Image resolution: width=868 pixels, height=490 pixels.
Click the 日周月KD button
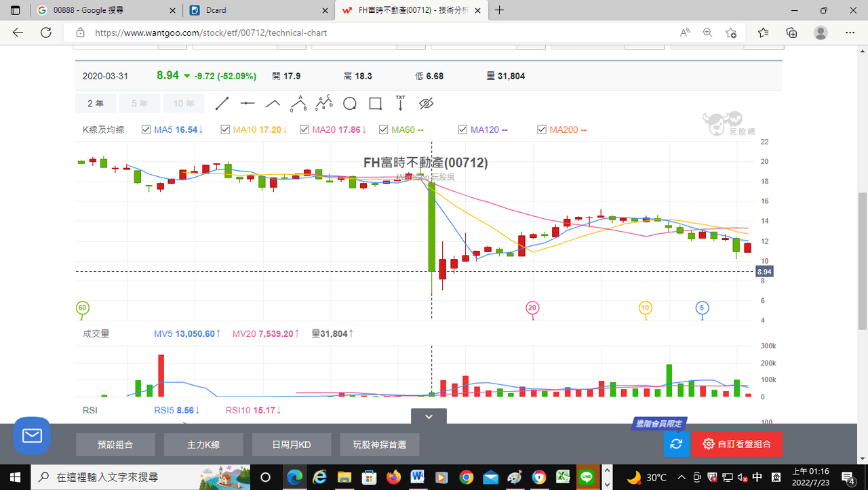pos(292,445)
